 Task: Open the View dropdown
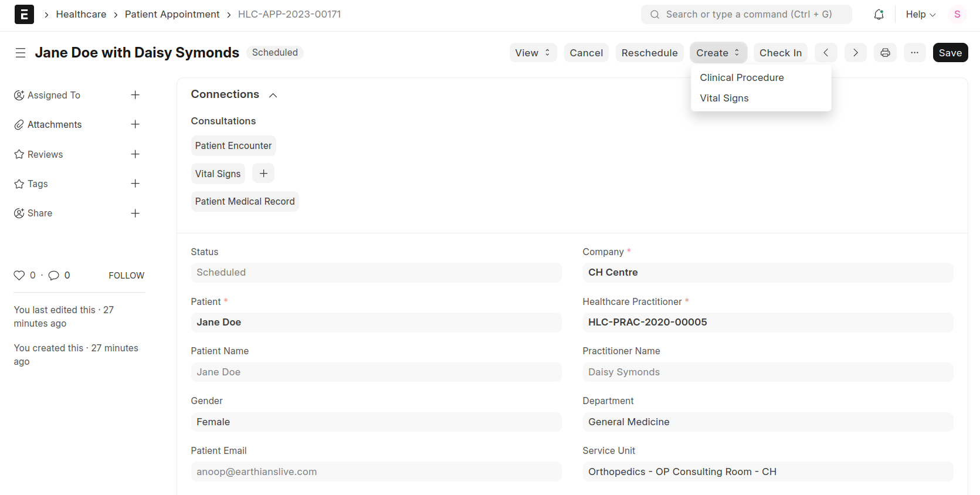pos(533,53)
